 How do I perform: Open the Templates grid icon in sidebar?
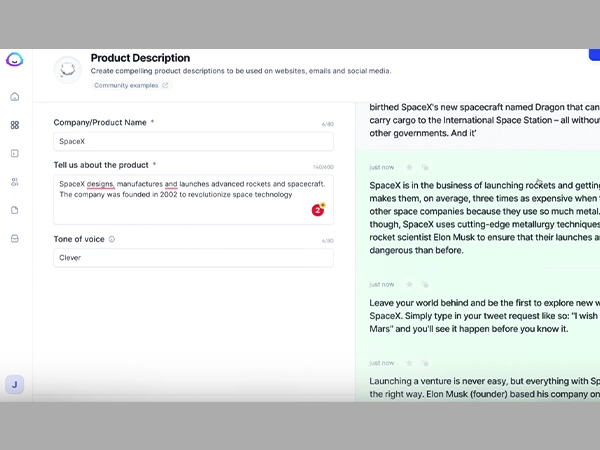click(x=15, y=125)
